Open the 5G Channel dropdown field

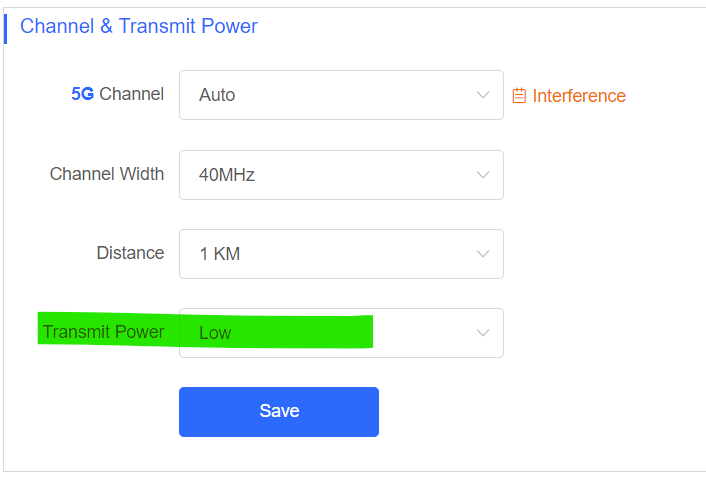tap(340, 95)
